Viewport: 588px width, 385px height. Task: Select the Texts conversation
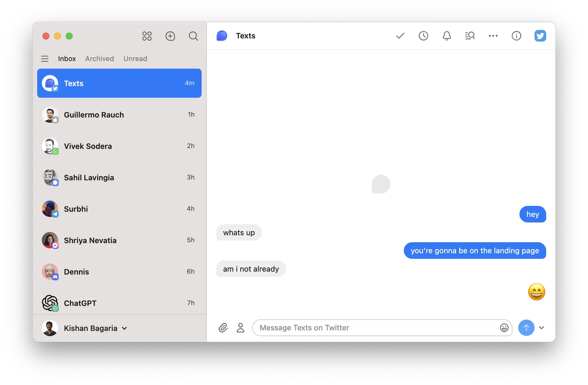click(x=119, y=83)
